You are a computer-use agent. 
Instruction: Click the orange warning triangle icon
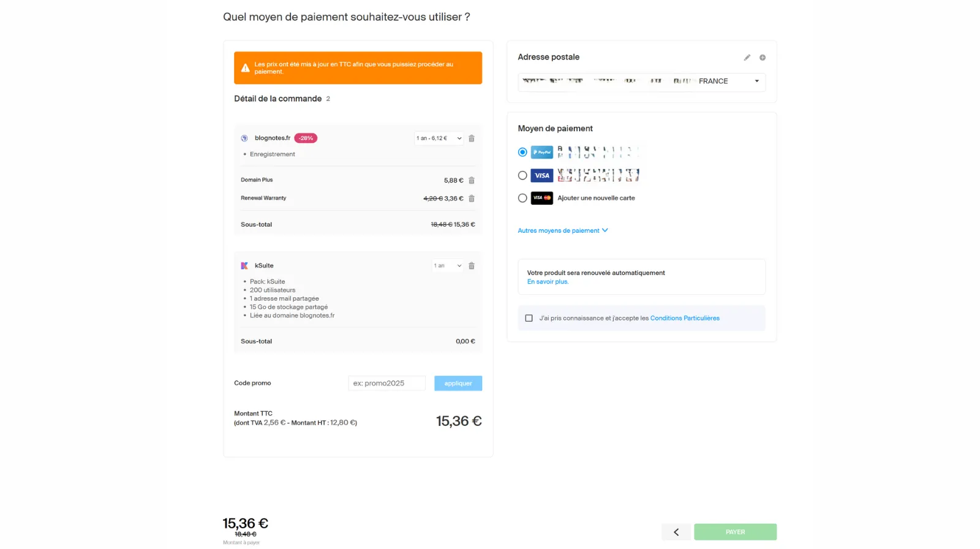point(245,68)
